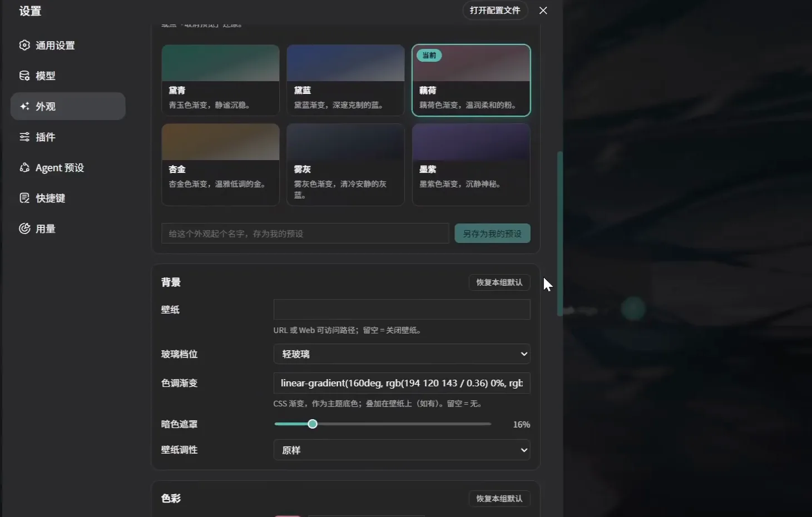Screen dimensions: 812x517
Task: Open the 玻璃档位 dropdown
Action: click(x=402, y=354)
